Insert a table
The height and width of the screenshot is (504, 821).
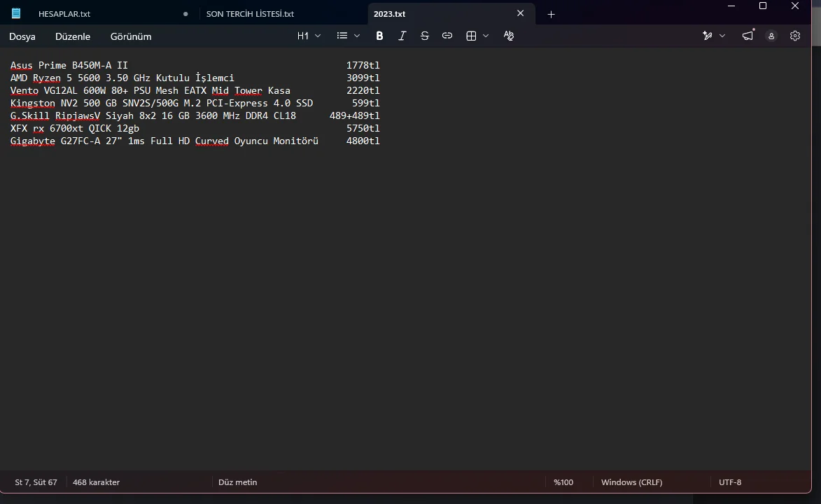click(x=471, y=36)
